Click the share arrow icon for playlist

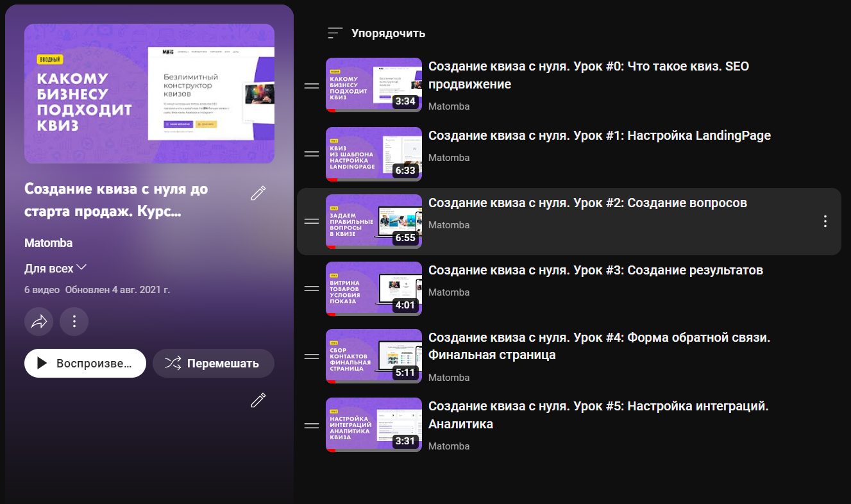click(x=39, y=322)
